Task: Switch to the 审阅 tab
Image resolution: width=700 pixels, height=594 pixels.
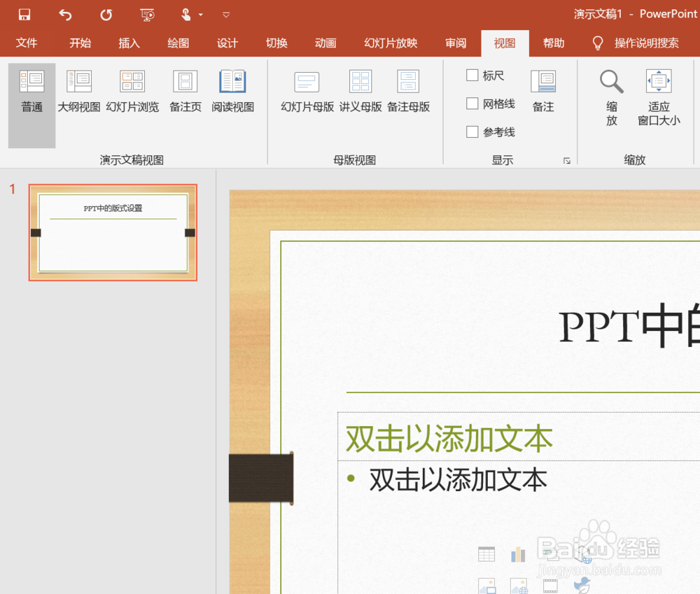Action: pos(456,43)
